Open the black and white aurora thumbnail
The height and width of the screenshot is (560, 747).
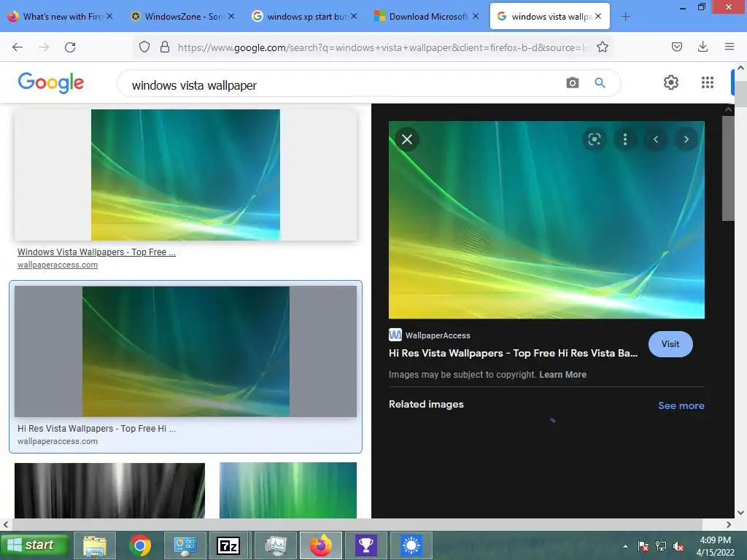tap(109, 491)
